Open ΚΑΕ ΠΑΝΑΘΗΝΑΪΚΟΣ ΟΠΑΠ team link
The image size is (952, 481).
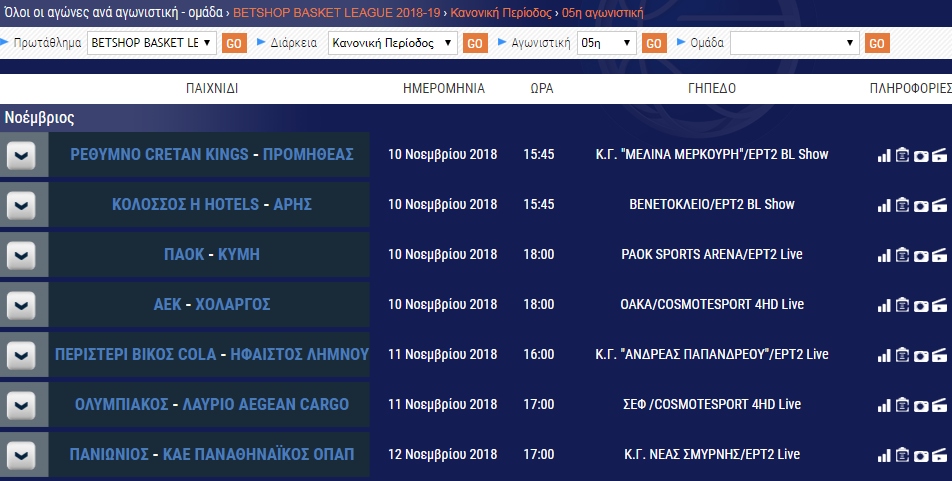258,454
